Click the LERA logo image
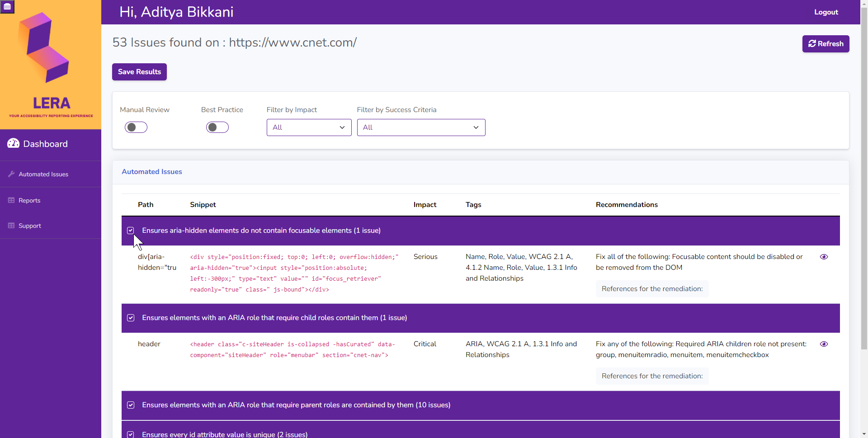Image resolution: width=868 pixels, height=438 pixels. point(51,65)
